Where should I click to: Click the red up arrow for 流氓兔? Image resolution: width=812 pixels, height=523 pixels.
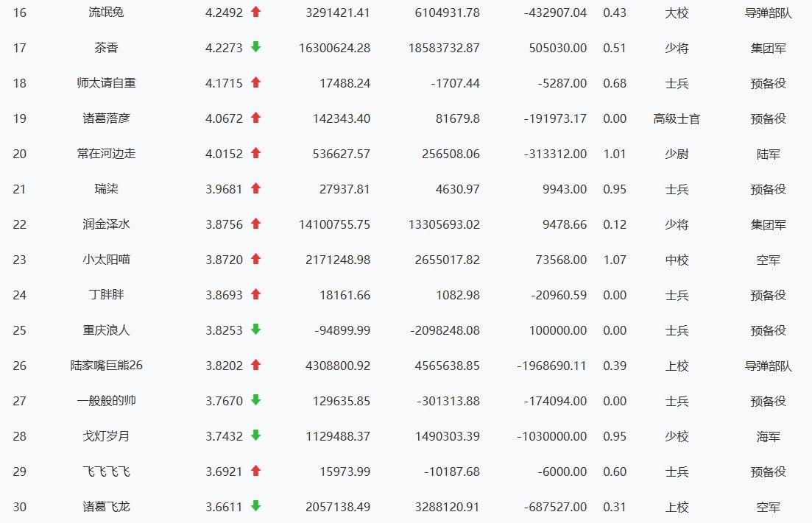[255, 11]
